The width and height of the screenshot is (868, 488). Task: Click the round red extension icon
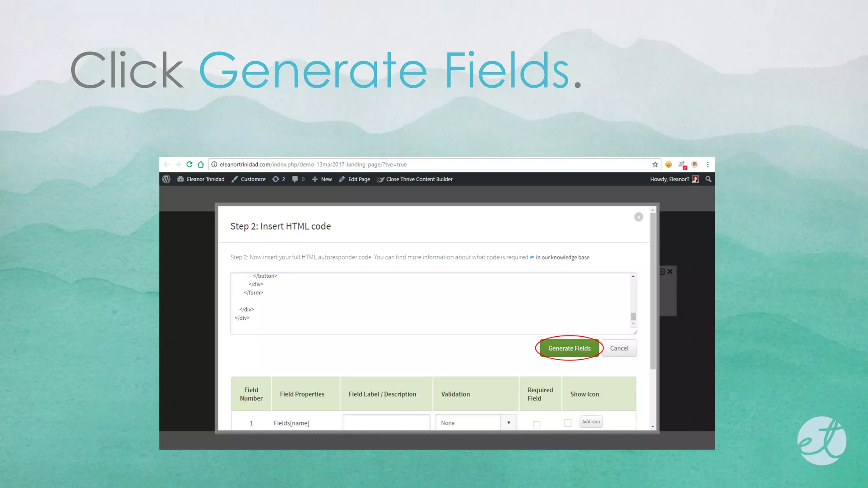click(695, 164)
